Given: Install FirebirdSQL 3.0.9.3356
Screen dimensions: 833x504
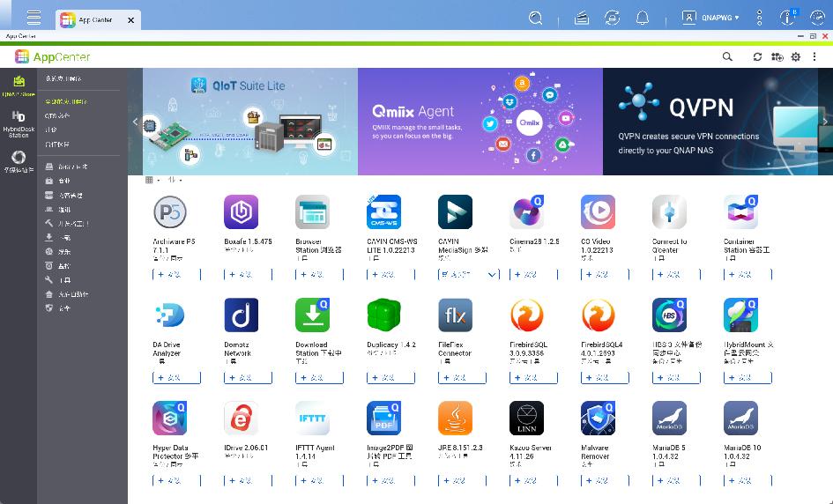Looking at the screenshot, I should pos(533,378).
